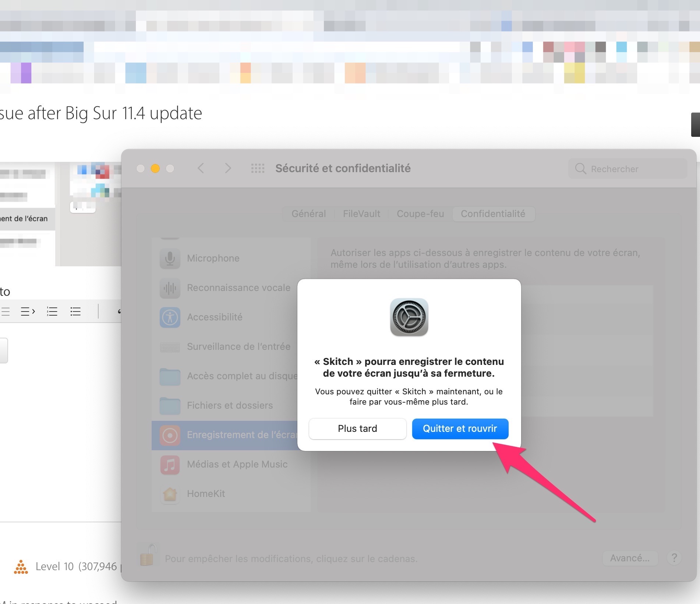Select the Confidentialité tab

pyautogui.click(x=493, y=214)
